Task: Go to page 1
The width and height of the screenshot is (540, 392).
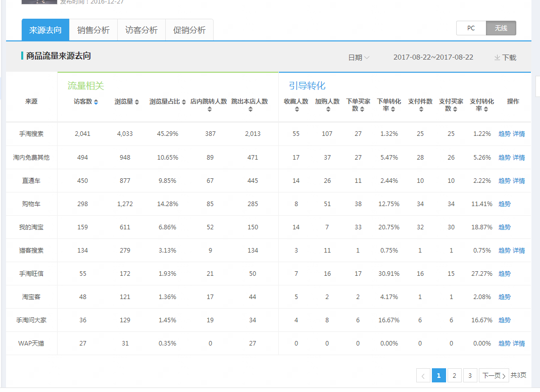Action: click(439, 375)
